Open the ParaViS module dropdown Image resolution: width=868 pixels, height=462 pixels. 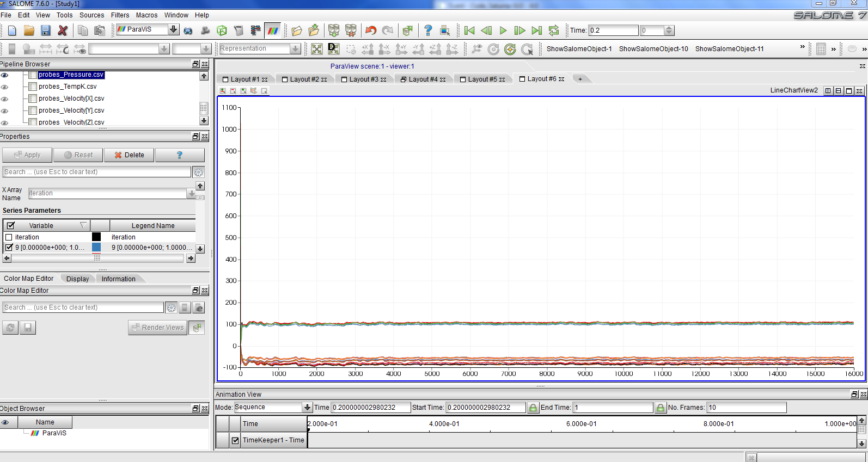(173, 29)
